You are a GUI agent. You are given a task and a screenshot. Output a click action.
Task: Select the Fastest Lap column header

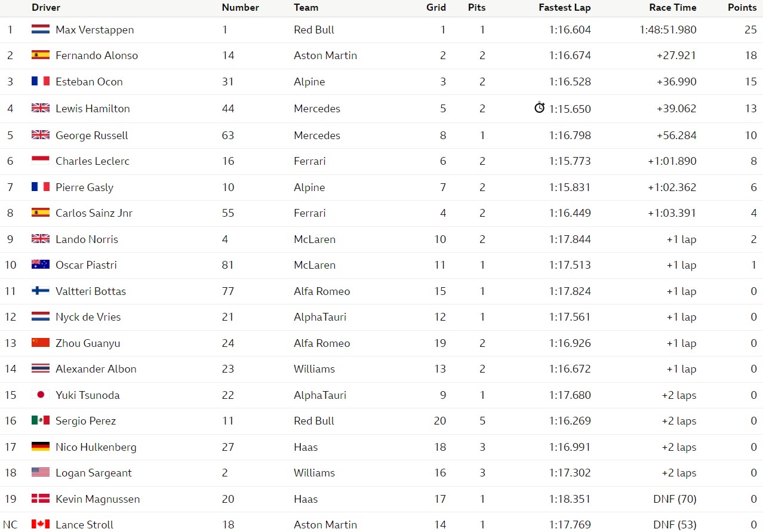pos(565,8)
